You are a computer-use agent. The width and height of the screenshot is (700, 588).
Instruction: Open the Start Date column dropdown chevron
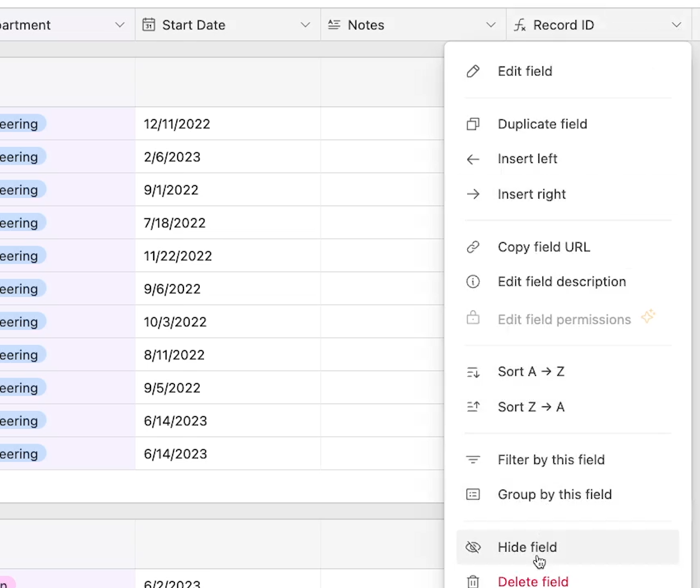(305, 25)
